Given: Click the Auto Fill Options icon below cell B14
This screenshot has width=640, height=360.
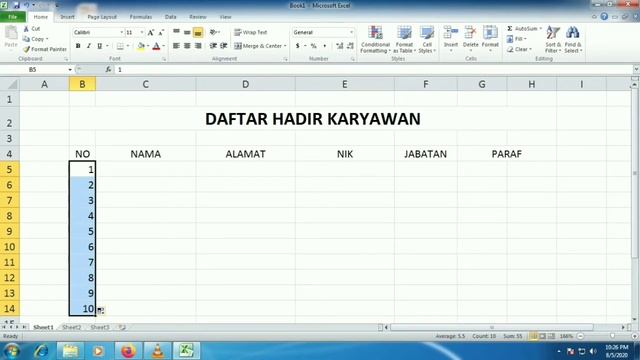Looking at the screenshot, I should tap(100, 311).
